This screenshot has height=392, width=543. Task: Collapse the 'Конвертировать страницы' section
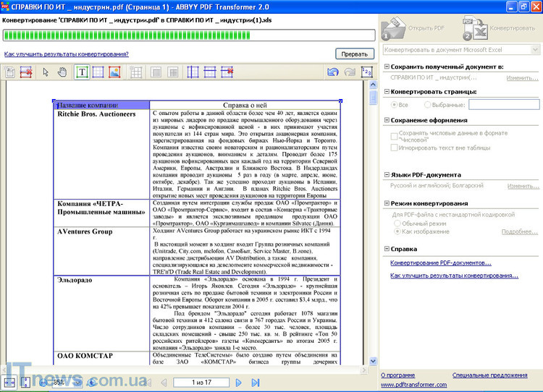pos(387,92)
